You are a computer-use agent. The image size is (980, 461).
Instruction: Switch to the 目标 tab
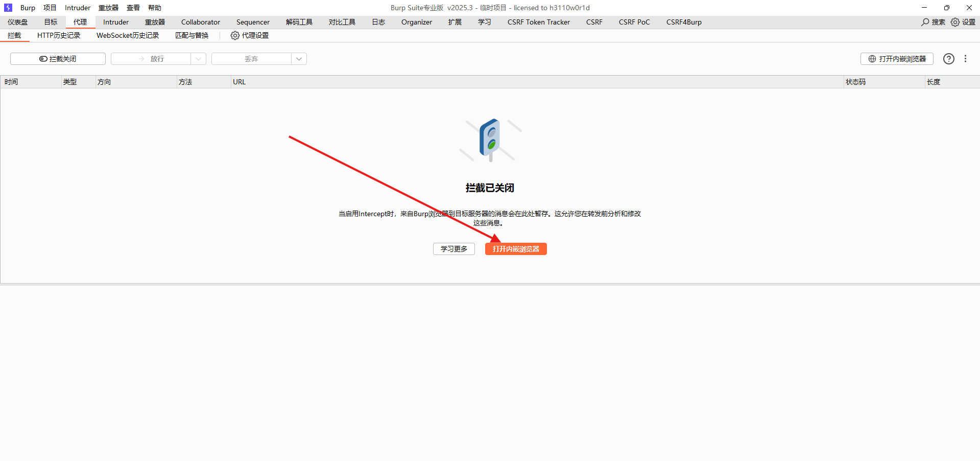pos(51,22)
